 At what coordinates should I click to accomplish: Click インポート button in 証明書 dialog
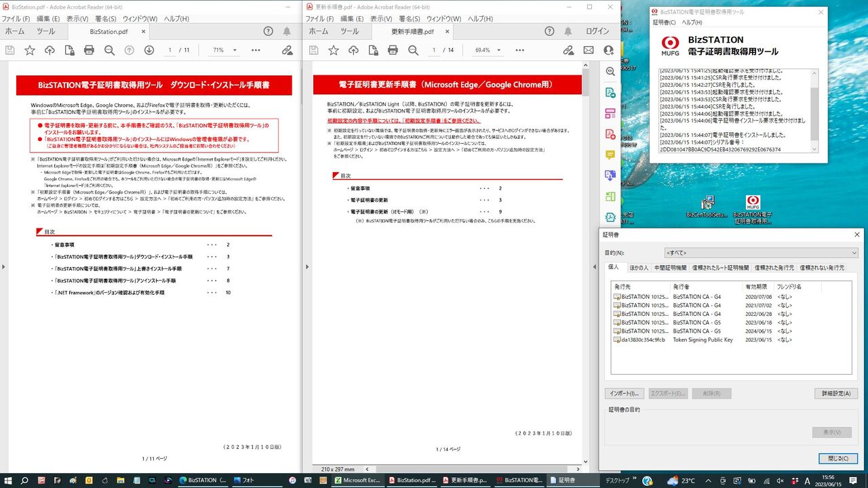pyautogui.click(x=624, y=393)
